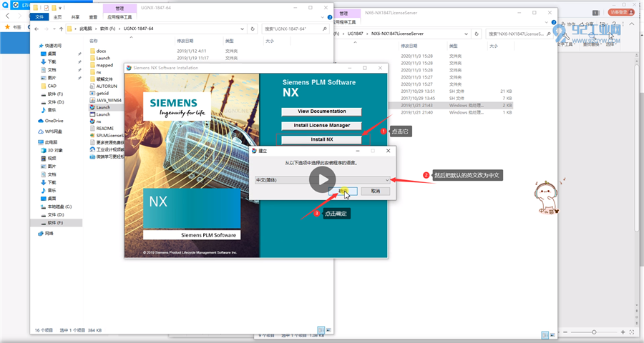Click the zoom in plus button in WPS
This screenshot has height=343, width=644.
click(623, 332)
